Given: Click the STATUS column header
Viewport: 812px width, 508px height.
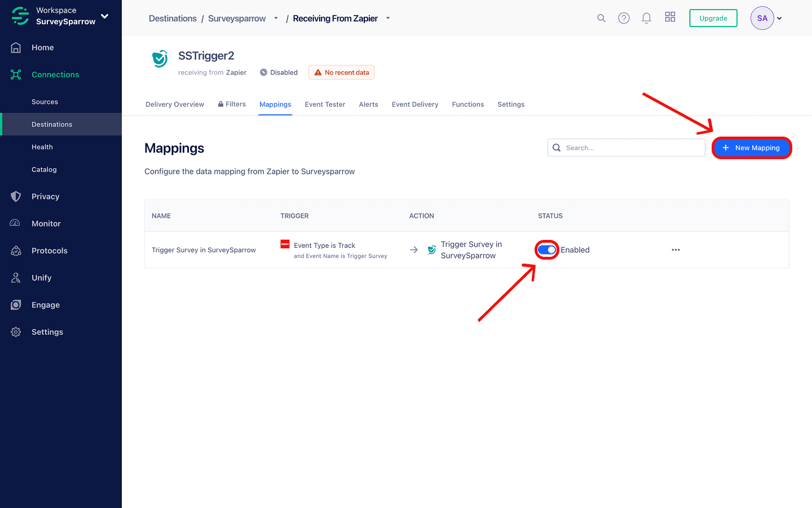Looking at the screenshot, I should click(x=550, y=216).
